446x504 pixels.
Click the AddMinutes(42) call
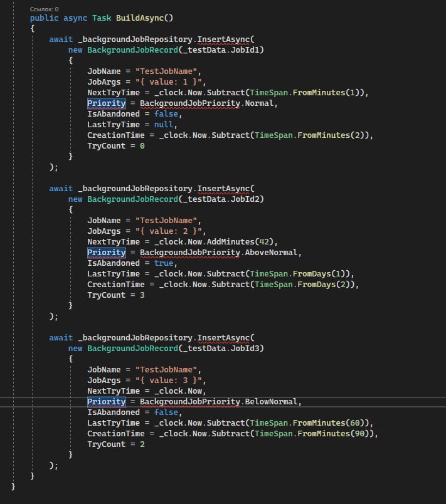(240, 242)
